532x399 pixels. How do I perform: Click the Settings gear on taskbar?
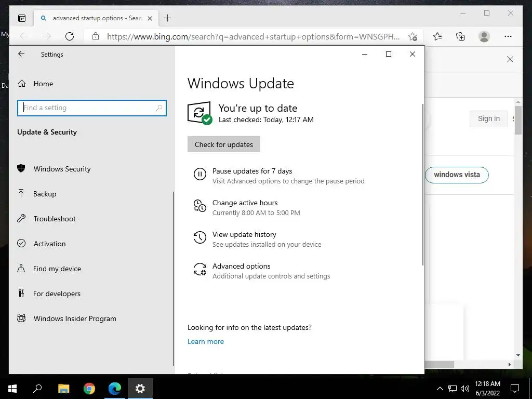point(140,389)
